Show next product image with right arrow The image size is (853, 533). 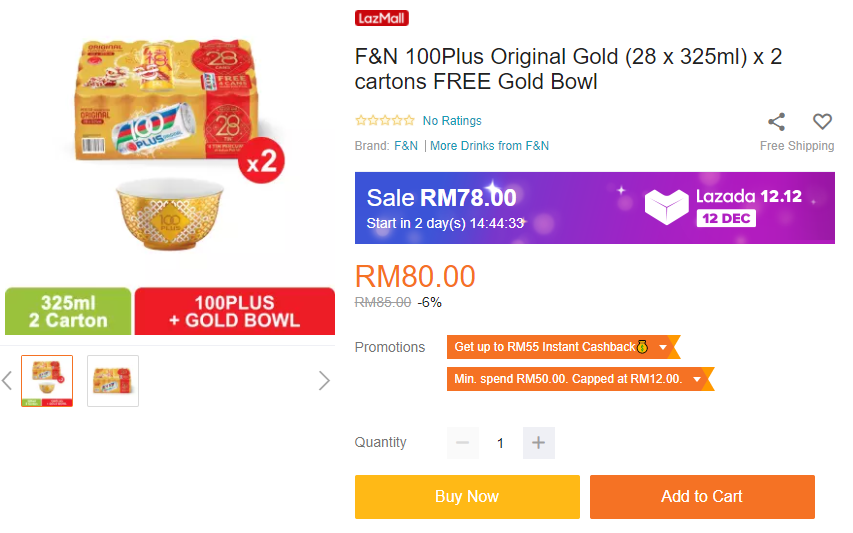tap(324, 380)
